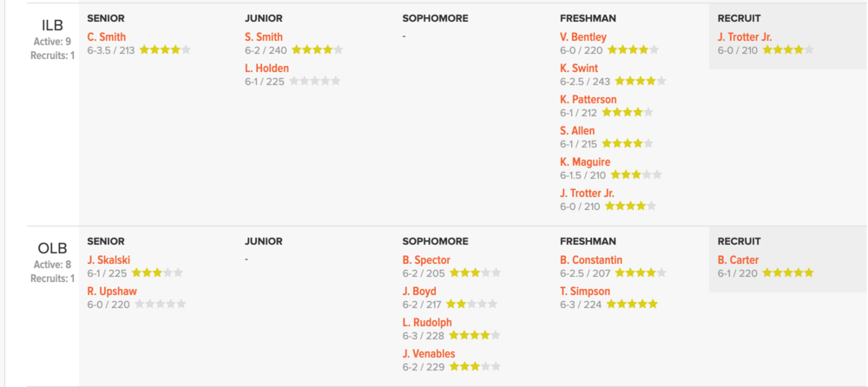Select B. Spector sophomore link

pos(426,260)
